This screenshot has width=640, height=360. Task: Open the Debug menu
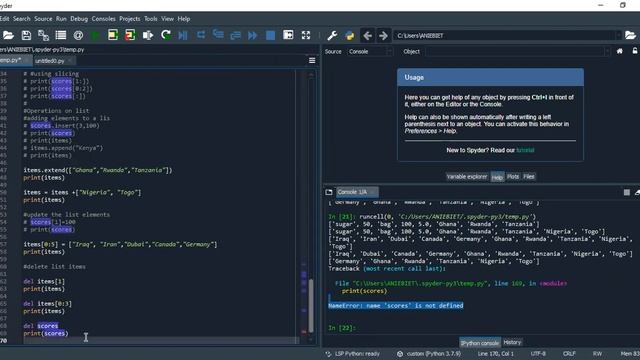point(79,19)
